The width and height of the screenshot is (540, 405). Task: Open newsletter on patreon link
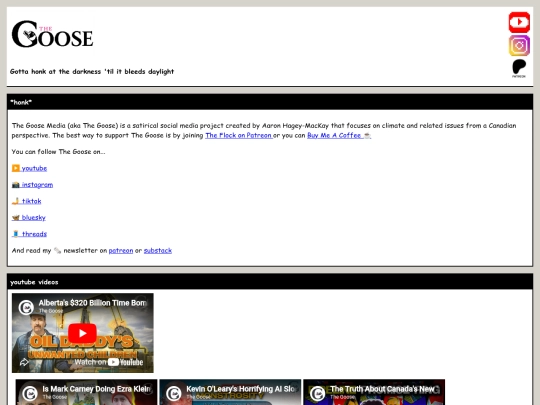coord(121,250)
